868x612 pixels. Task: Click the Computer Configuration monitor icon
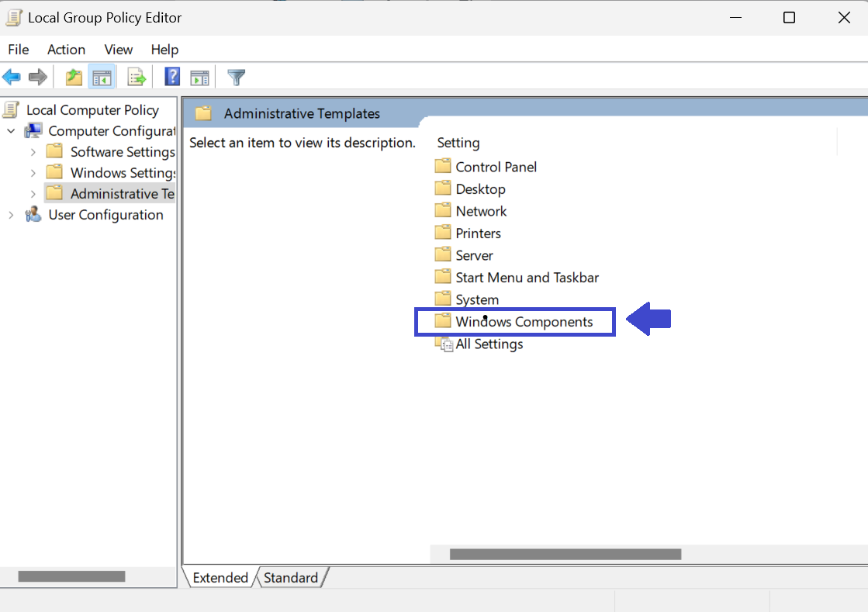tap(33, 130)
